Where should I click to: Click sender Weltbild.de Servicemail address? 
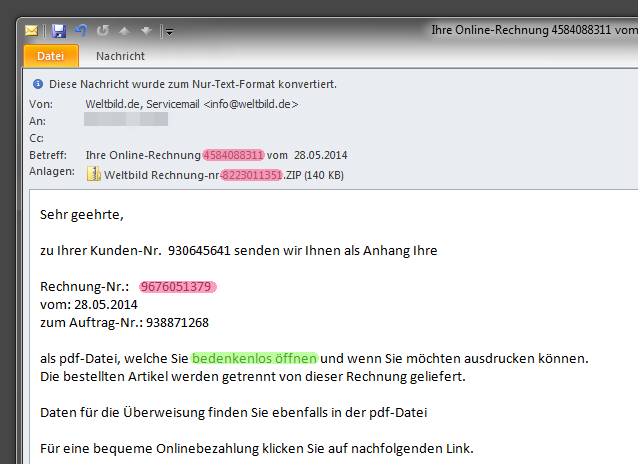[x=192, y=104]
